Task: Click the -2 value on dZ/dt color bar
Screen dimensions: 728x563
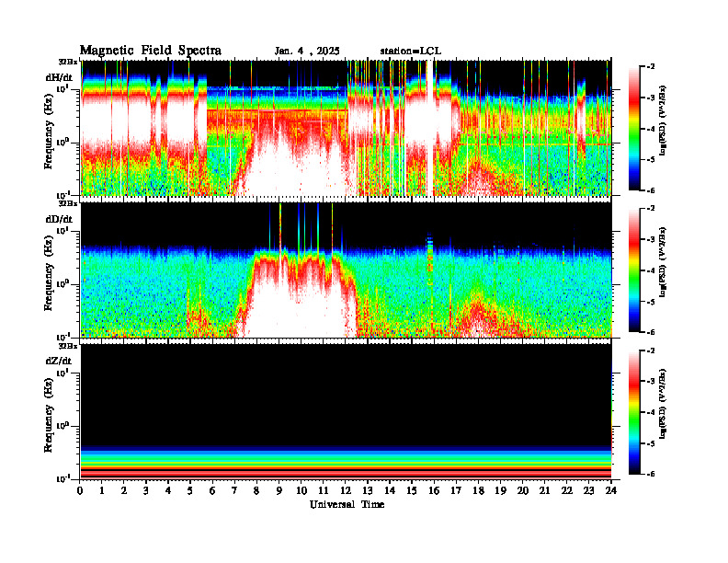Action: 651,350
